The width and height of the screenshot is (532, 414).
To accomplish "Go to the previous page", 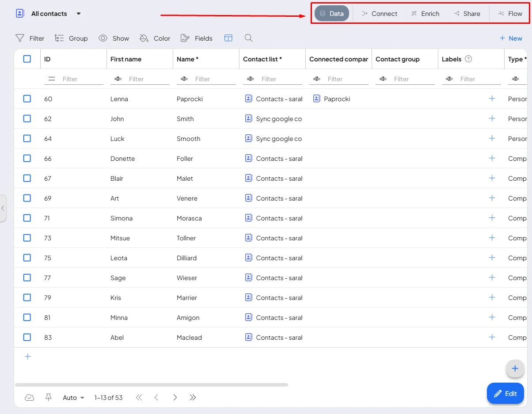I will pos(156,398).
